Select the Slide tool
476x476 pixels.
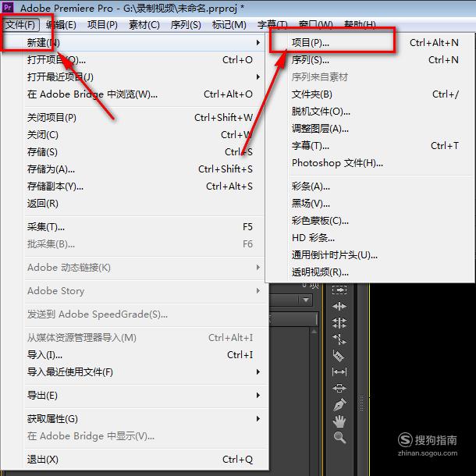tap(339, 388)
